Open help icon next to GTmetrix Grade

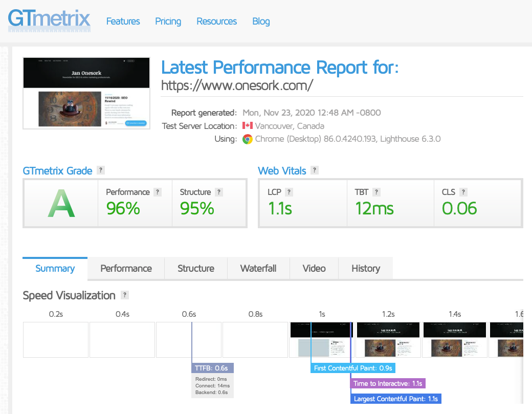click(x=100, y=170)
